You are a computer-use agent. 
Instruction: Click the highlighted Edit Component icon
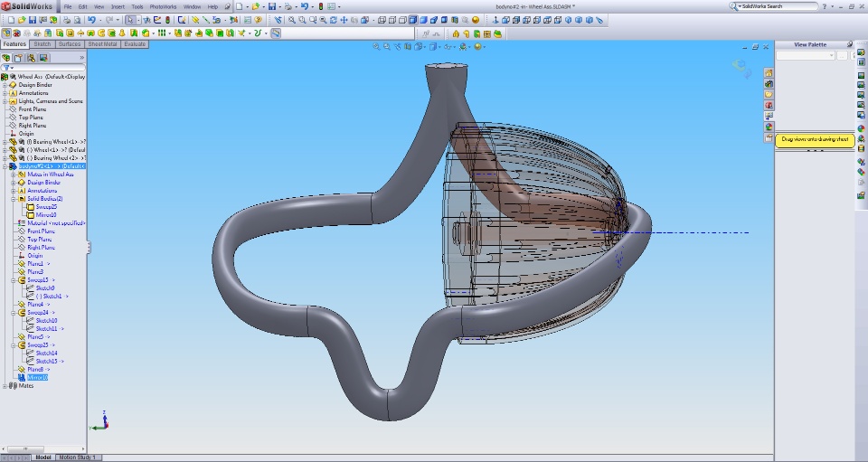tap(6, 33)
